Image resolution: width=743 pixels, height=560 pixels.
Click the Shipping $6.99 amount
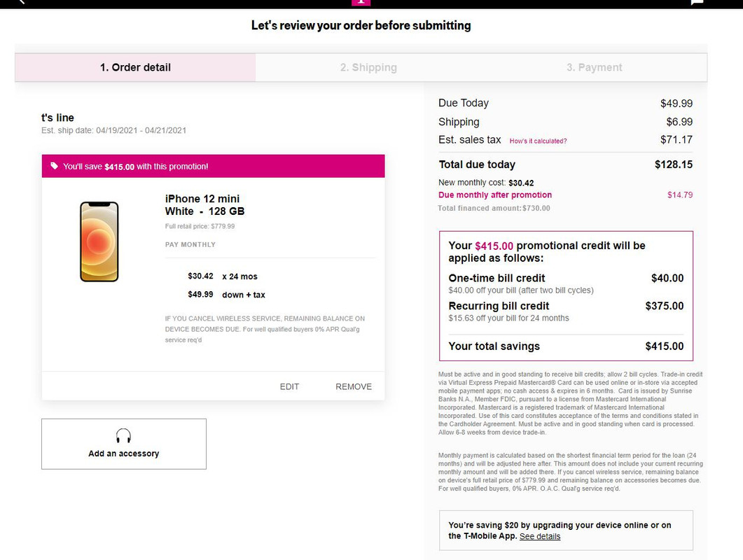(679, 122)
